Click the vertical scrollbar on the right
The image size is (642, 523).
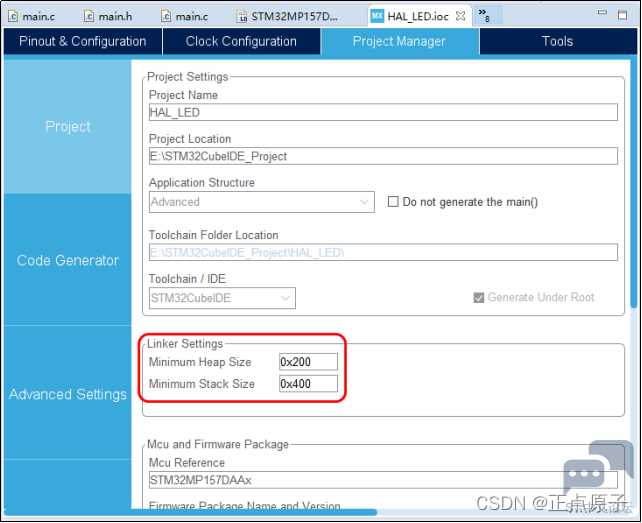point(635,200)
